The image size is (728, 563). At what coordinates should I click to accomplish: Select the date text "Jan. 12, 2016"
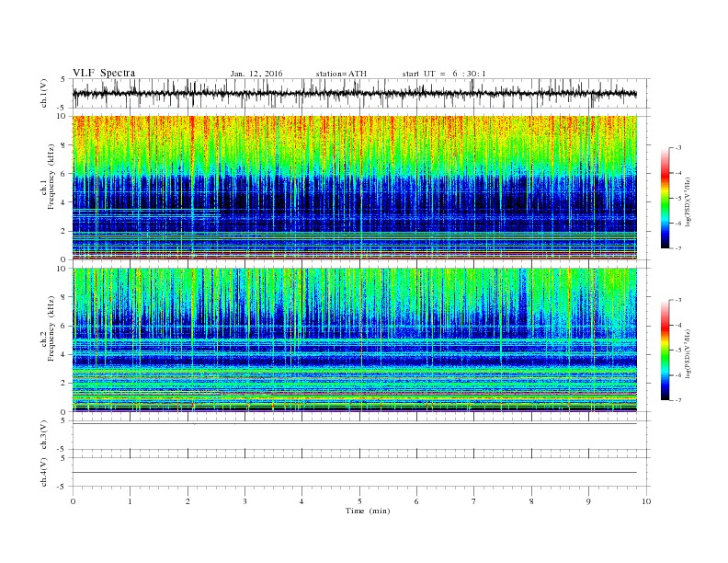(256, 74)
